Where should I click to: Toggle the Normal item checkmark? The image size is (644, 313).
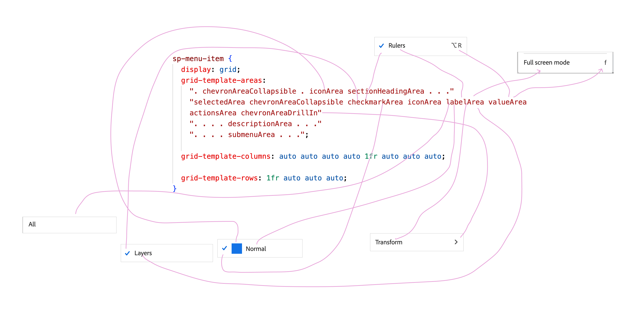click(225, 248)
